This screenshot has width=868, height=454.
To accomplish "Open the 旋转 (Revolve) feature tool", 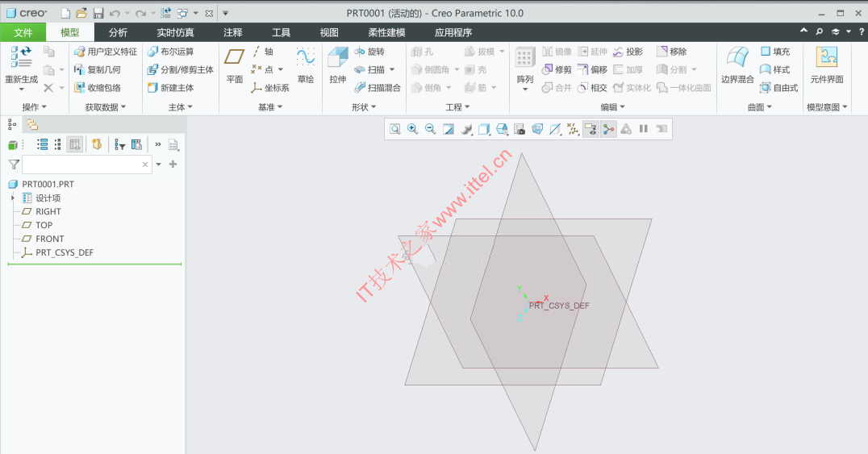I will pyautogui.click(x=369, y=52).
